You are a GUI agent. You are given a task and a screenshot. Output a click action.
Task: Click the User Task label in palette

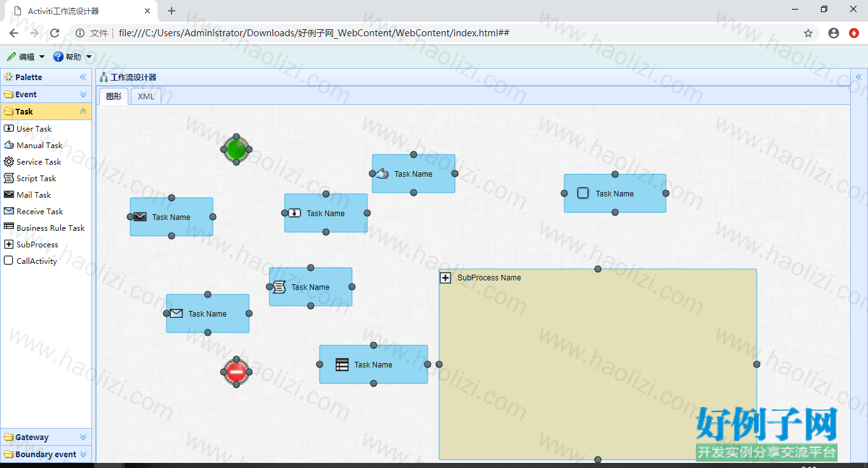pos(34,128)
